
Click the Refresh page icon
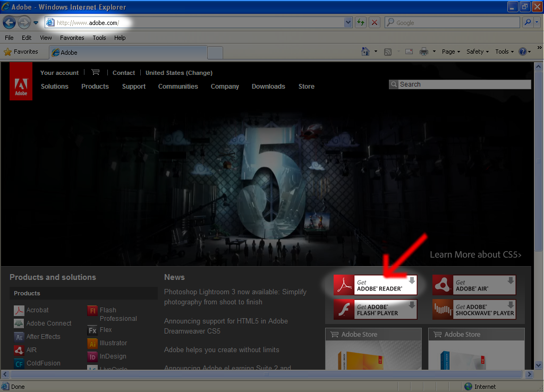(361, 23)
